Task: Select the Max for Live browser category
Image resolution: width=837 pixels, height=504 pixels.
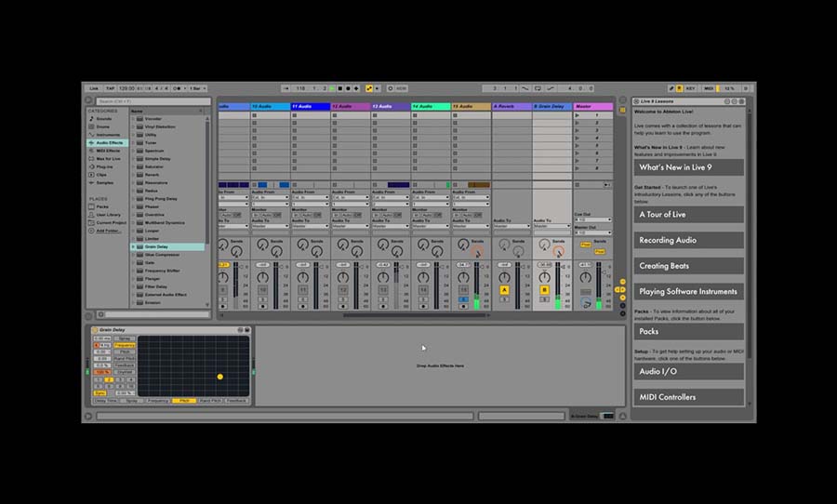Action: (x=107, y=159)
